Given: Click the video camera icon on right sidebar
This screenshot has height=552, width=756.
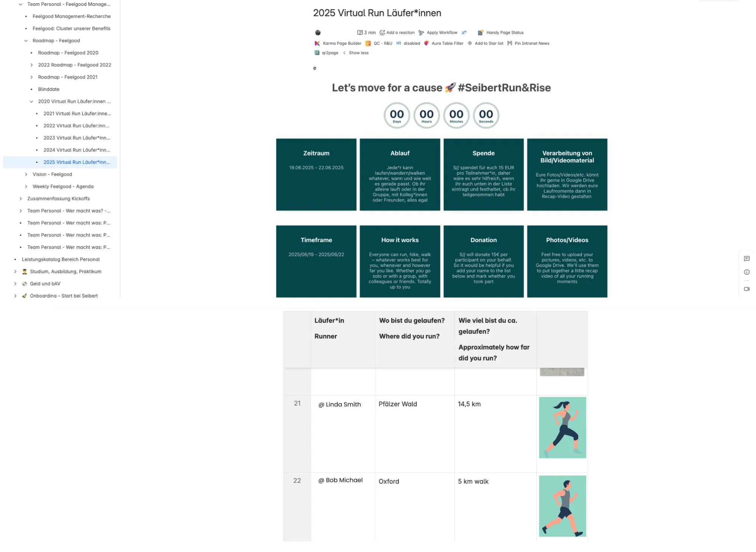Looking at the screenshot, I should click(x=746, y=289).
